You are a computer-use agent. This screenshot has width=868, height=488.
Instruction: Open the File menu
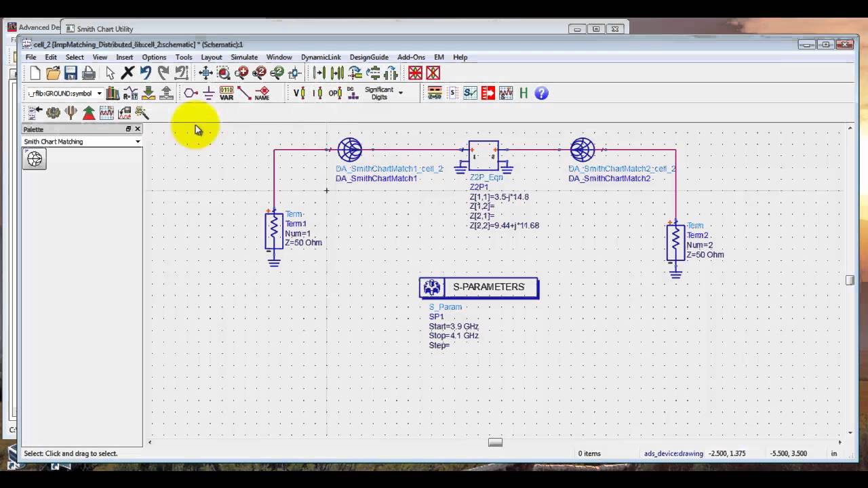[x=31, y=57]
